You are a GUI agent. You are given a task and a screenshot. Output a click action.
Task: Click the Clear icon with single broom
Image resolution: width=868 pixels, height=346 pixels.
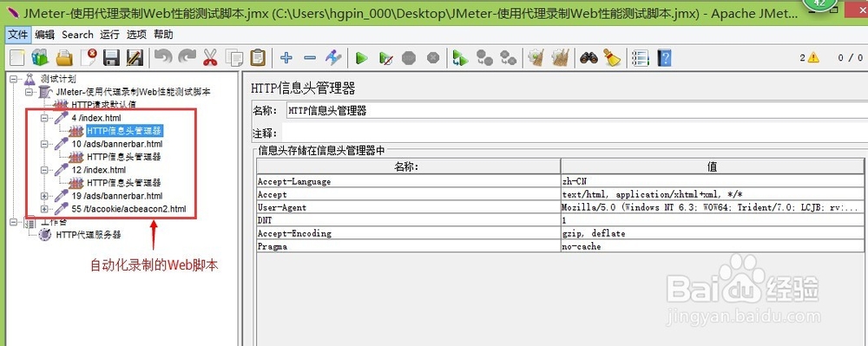tap(536, 57)
